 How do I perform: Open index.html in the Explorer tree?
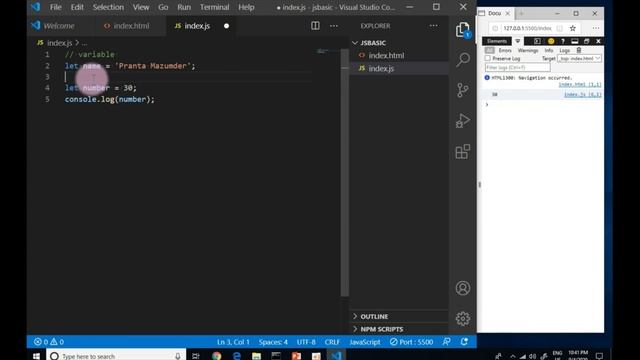coord(386,56)
